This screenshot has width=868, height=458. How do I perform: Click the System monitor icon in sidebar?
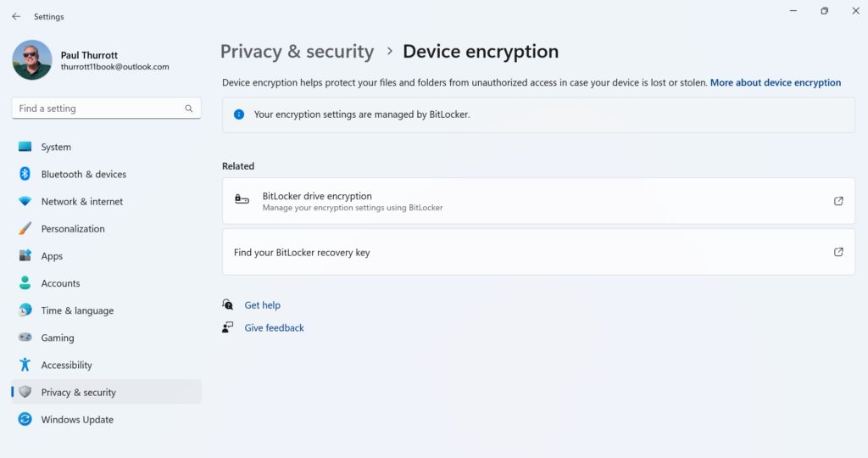pos(25,147)
